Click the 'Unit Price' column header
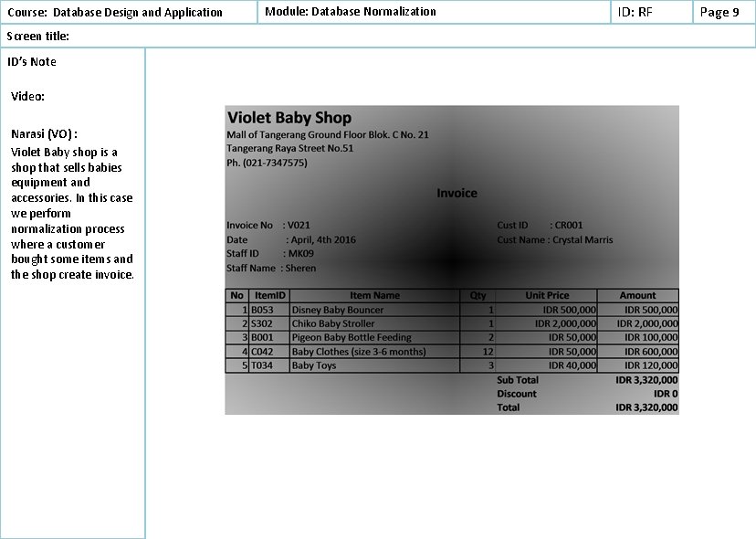The image size is (756, 539). 547,295
